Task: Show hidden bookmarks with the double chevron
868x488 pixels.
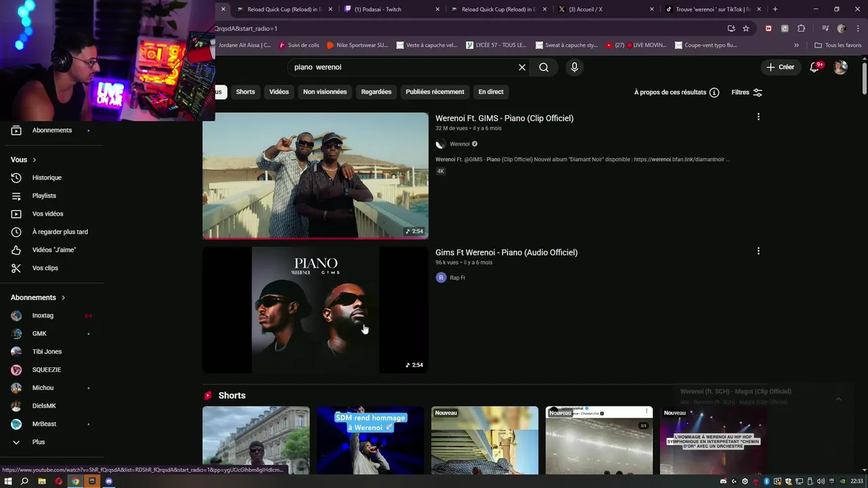Action: coord(796,45)
